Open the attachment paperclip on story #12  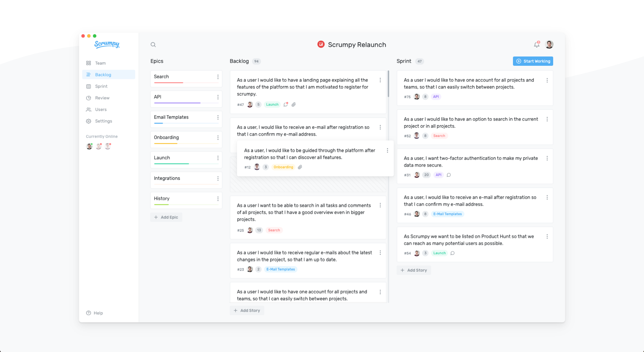[300, 167]
